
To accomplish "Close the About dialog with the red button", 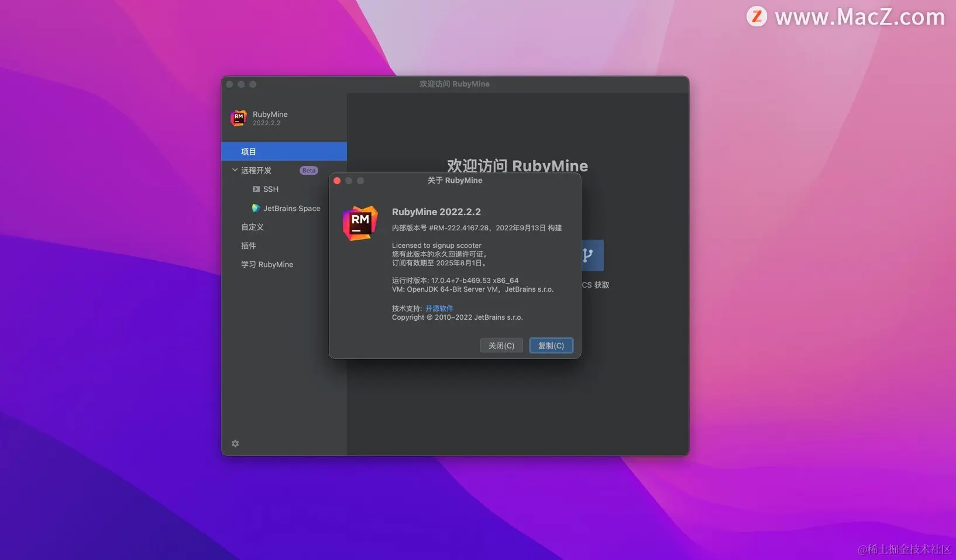I will (x=337, y=181).
